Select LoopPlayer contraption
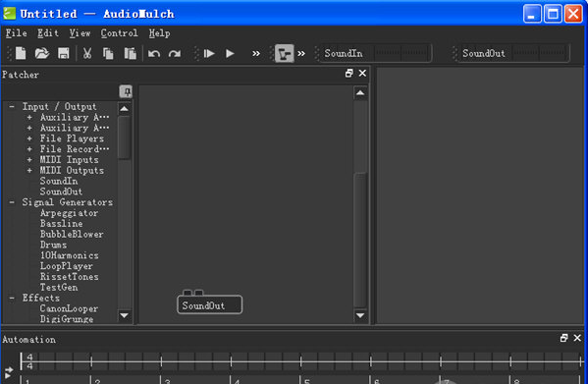The image size is (588, 384). point(67,266)
